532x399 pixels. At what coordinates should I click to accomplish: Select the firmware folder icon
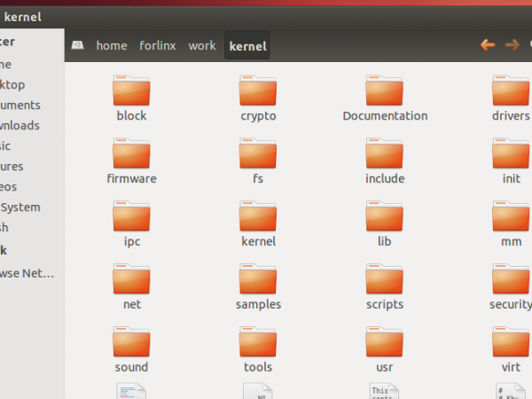(x=131, y=154)
